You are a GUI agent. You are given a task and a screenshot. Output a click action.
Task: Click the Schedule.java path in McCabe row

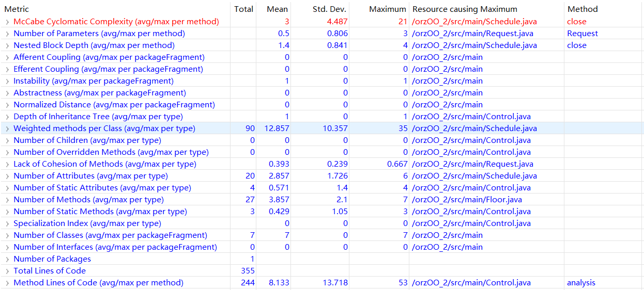point(474,22)
